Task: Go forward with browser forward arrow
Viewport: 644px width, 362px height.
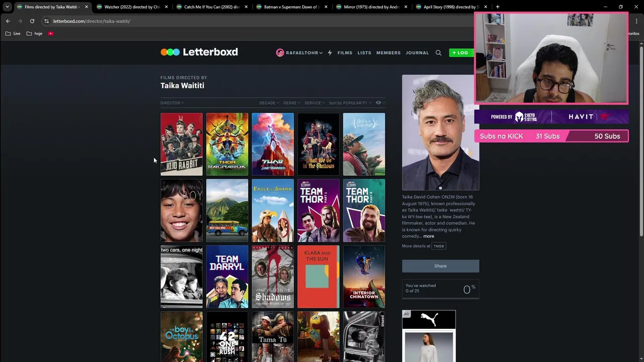Action: 20,21
